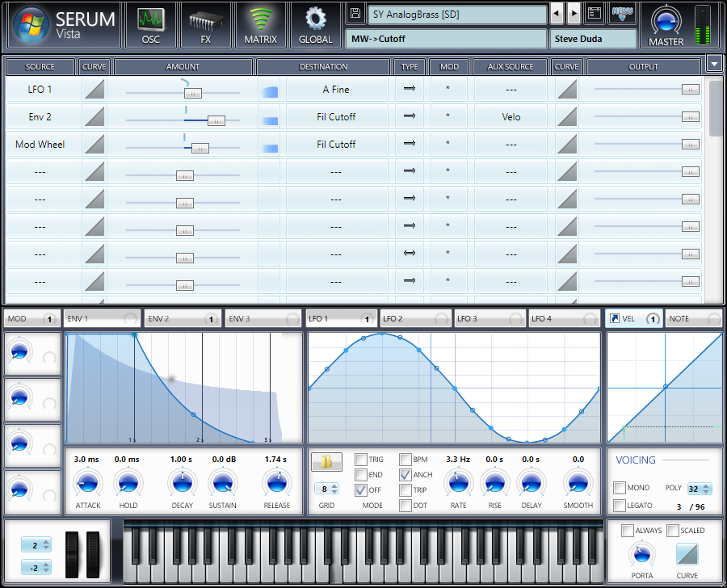The height and width of the screenshot is (588, 727).
Task: Click the DECAY knob
Action: click(x=183, y=483)
